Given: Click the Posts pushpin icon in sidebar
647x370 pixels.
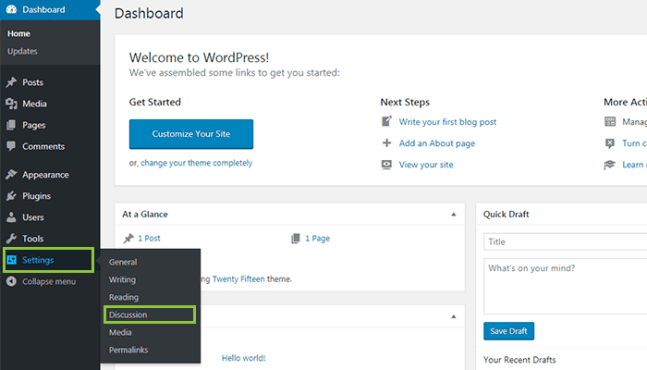Looking at the screenshot, I should tap(11, 82).
